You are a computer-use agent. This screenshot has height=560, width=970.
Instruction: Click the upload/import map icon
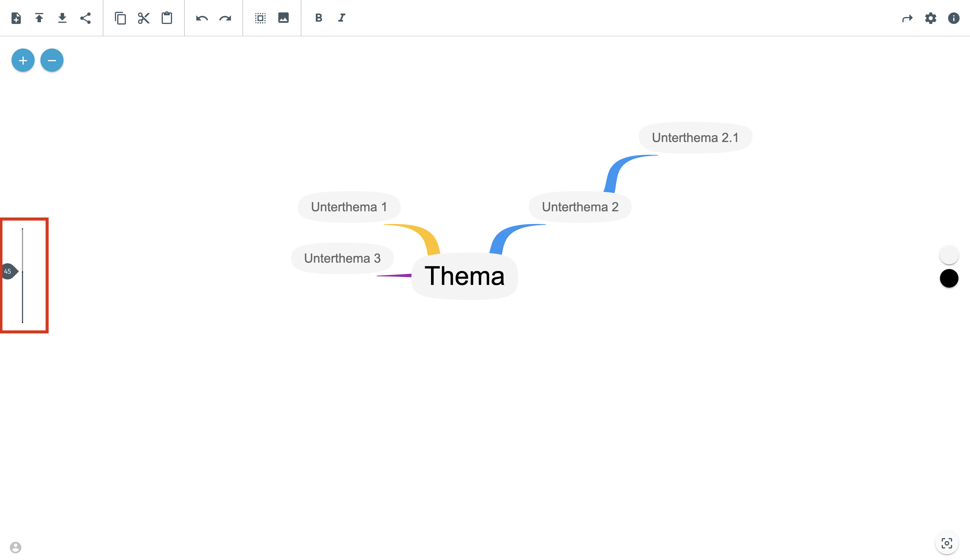39,18
